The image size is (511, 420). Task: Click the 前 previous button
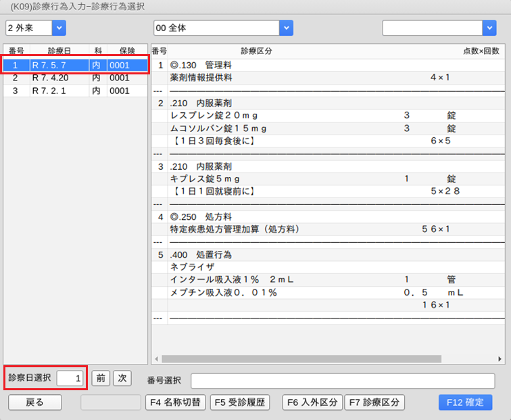click(x=100, y=378)
